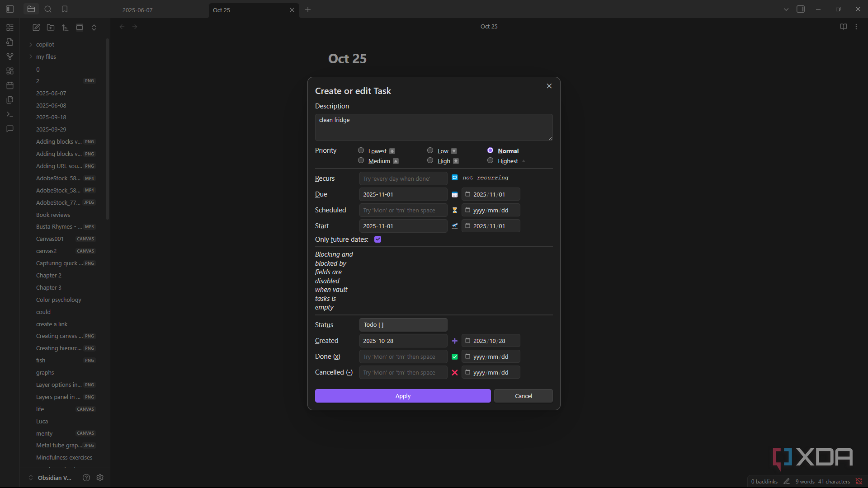Select Lowest priority
868x488 pixels.
[361, 150]
